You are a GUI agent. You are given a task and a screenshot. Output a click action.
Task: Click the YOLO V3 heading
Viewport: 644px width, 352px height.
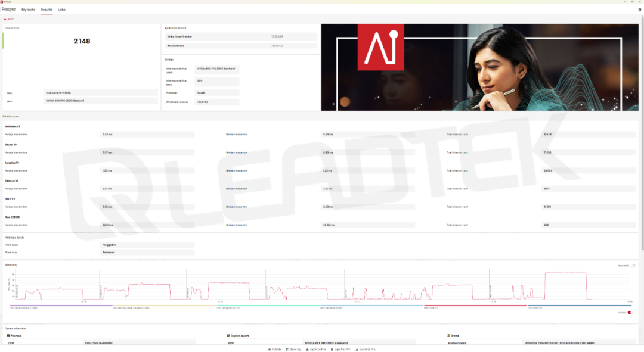coord(10,199)
